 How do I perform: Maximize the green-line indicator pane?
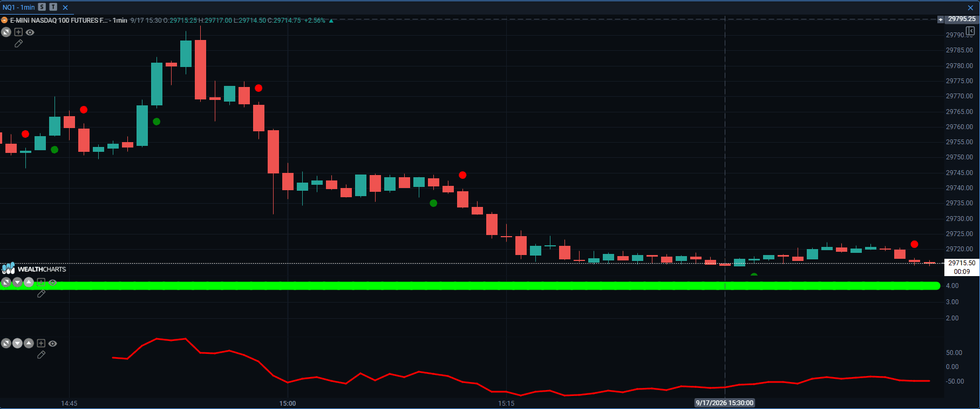coord(6,282)
